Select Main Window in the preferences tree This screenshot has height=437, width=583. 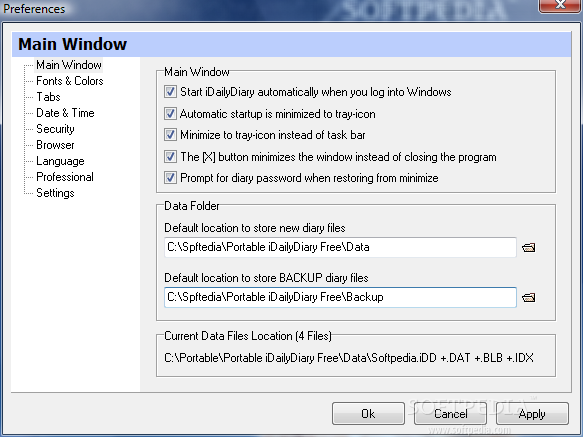pyautogui.click(x=69, y=65)
